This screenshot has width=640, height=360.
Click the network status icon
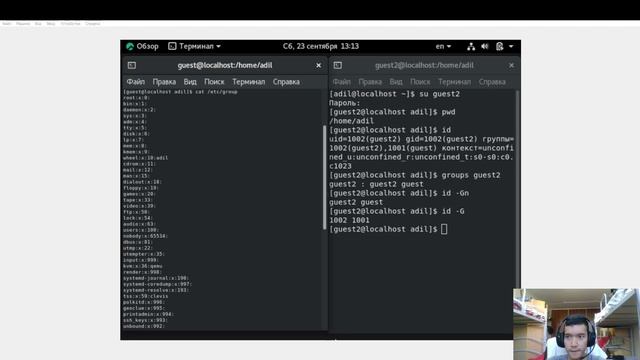471,47
